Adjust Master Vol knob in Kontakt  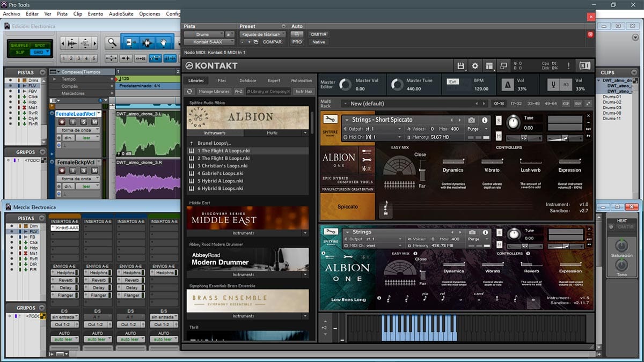point(346,85)
